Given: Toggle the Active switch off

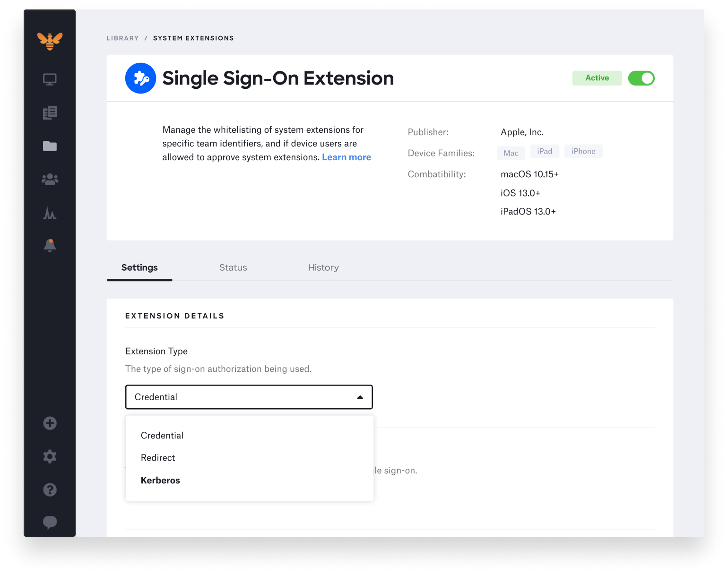Looking at the screenshot, I should (x=641, y=78).
